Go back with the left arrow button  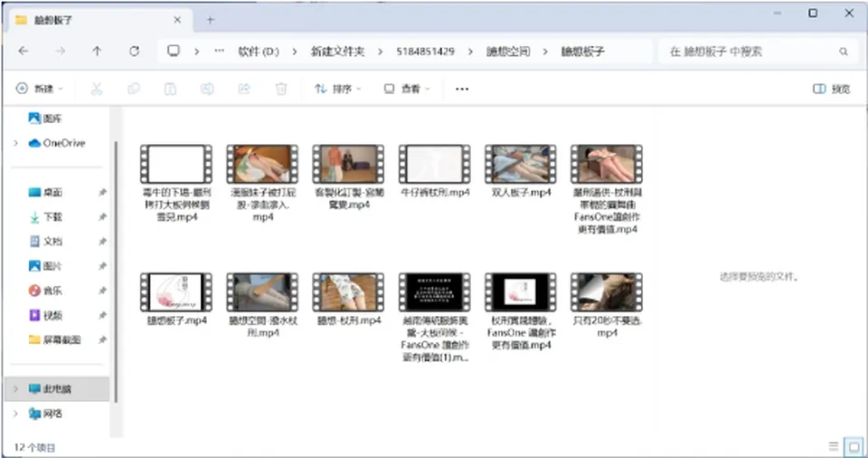pyautogui.click(x=24, y=51)
